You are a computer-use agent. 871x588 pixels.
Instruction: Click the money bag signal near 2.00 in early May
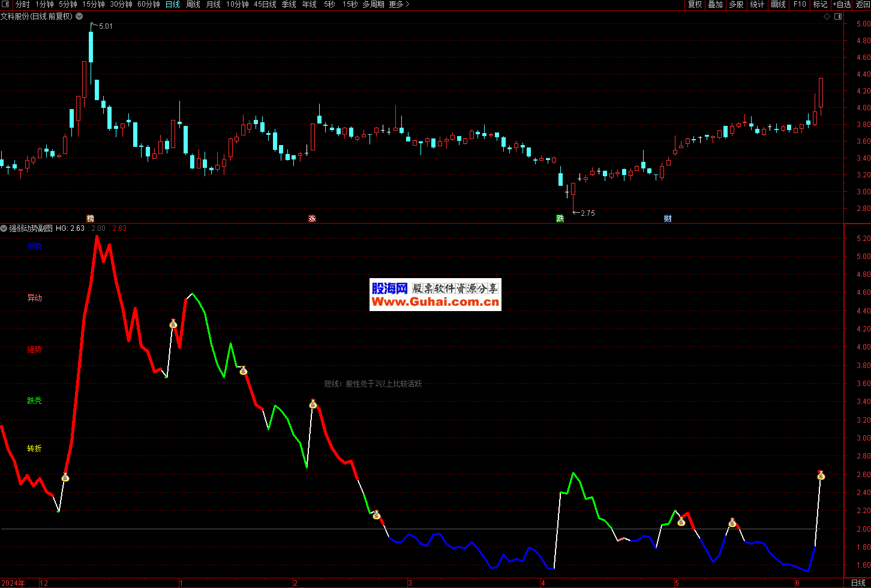[x=681, y=522]
